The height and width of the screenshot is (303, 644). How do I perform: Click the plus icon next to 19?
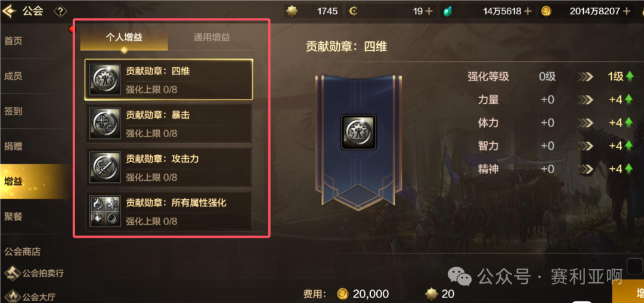tap(429, 11)
